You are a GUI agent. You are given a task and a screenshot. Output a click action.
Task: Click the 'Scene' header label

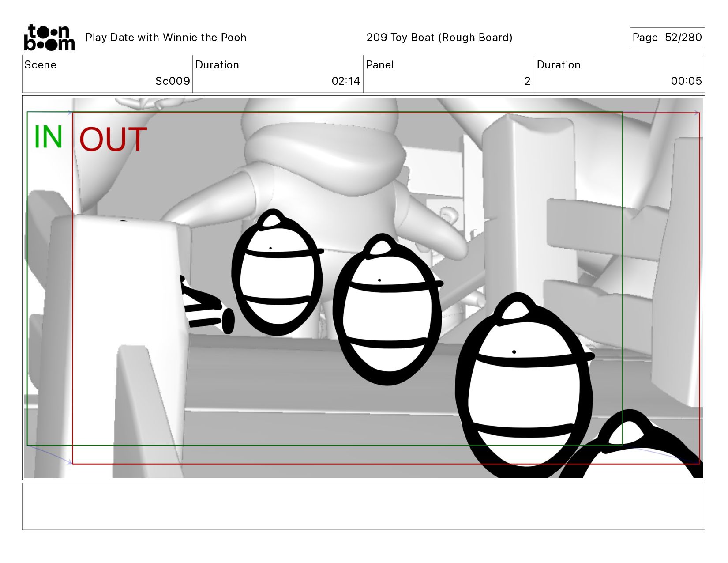tap(41, 65)
